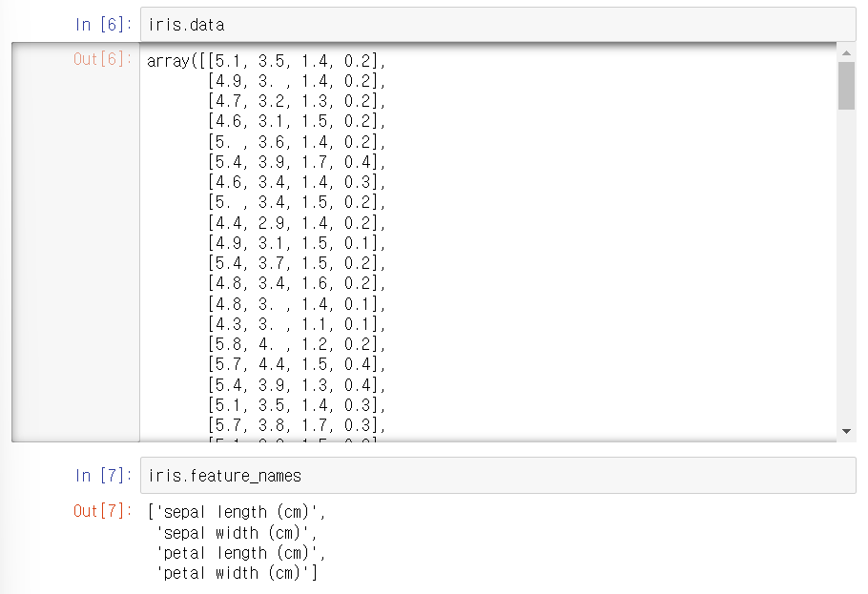Image resolution: width=868 pixels, height=594 pixels.
Task: Click the array row [5.7, 3.8, 1.7, 0.3]
Action: (x=296, y=425)
